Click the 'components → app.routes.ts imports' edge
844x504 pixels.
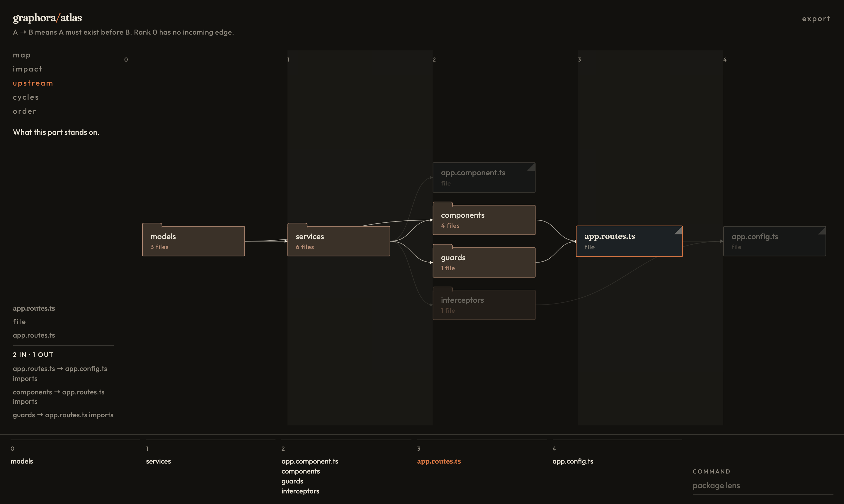59,397
